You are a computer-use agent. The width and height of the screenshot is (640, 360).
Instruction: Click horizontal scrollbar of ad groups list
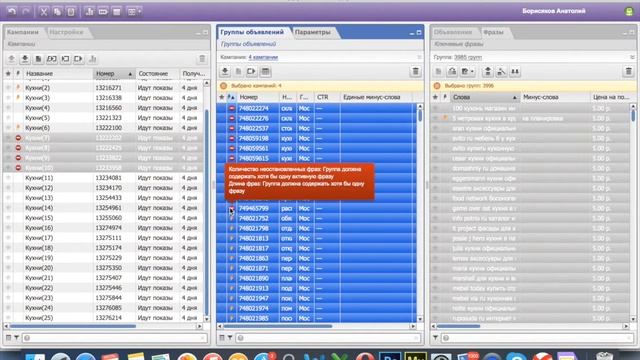(278, 326)
